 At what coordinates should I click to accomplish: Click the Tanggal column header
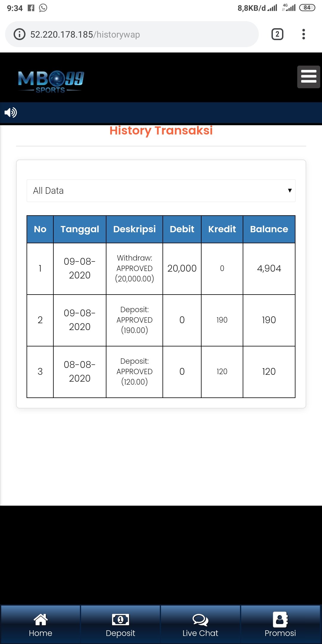click(80, 229)
